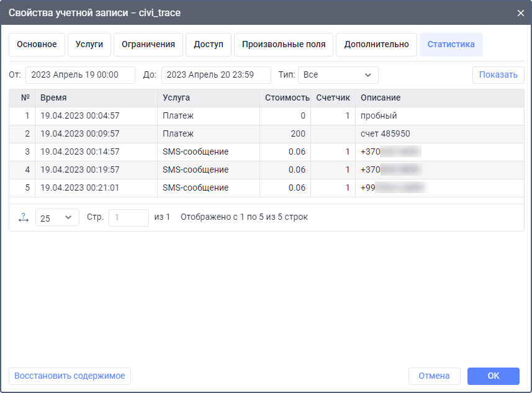Open the Произвольные поля tab
This screenshot has height=393, width=532.
pos(284,45)
